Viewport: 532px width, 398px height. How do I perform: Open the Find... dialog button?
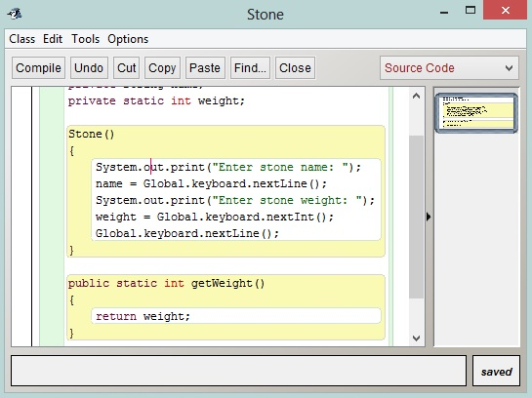[250, 68]
